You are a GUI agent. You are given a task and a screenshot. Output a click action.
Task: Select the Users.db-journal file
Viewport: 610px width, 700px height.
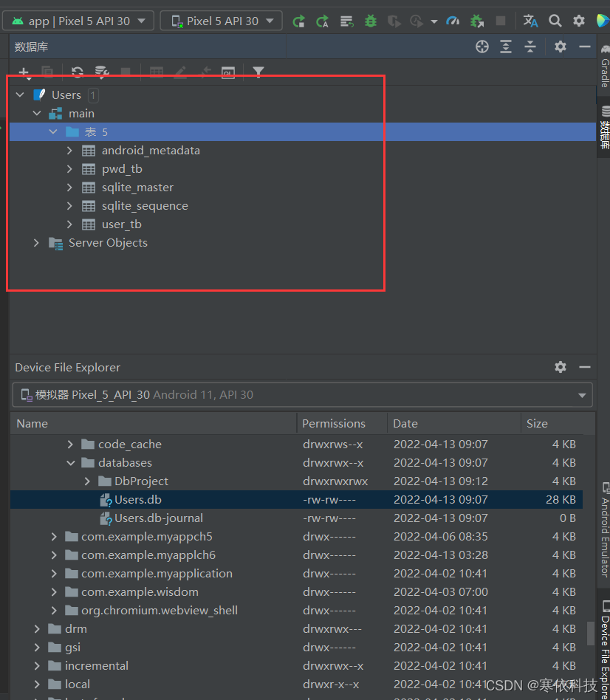click(x=296, y=518)
